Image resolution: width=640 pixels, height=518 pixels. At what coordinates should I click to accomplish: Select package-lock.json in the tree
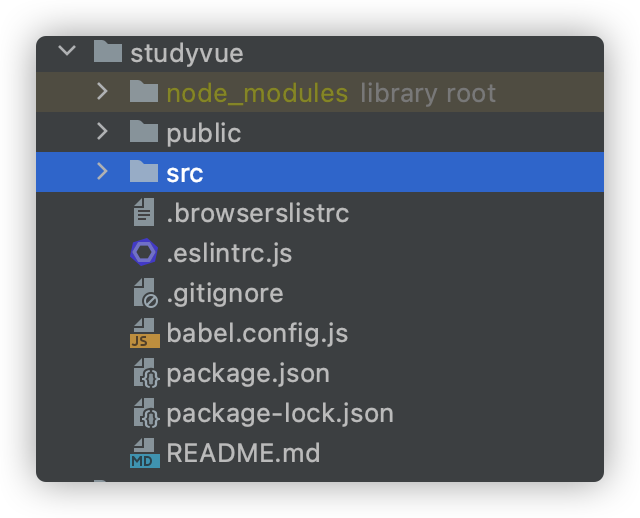tap(280, 414)
